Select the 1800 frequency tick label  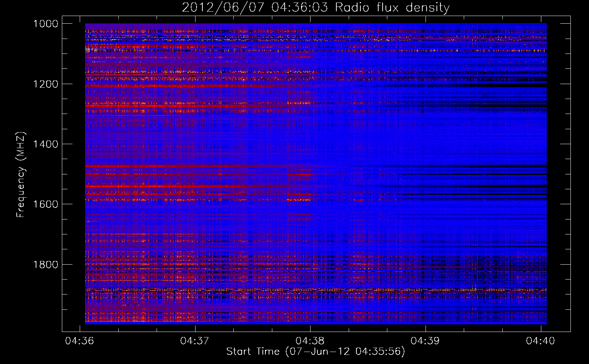(x=46, y=265)
